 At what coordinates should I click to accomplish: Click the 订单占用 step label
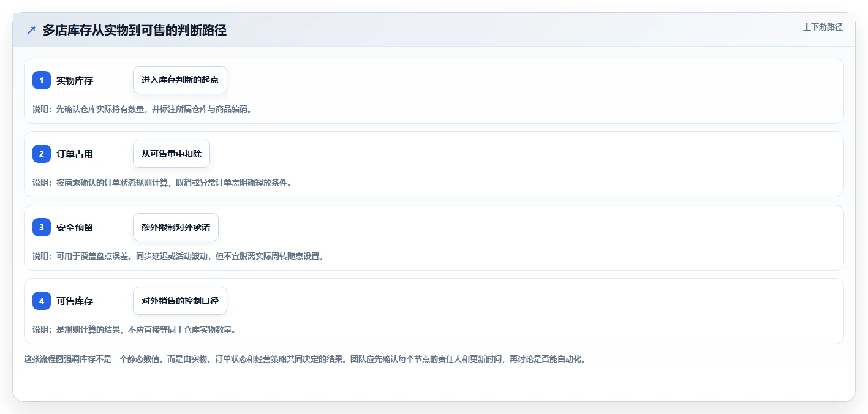point(75,154)
